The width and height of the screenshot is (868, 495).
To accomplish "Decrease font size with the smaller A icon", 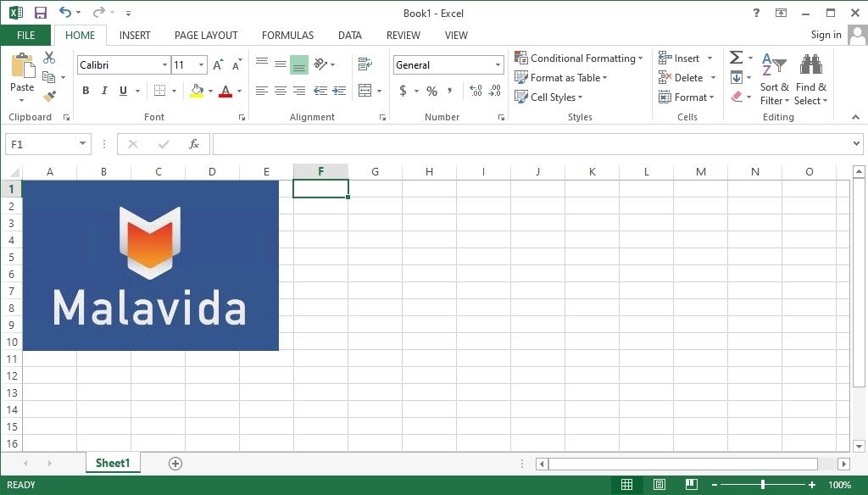I will pyautogui.click(x=237, y=64).
